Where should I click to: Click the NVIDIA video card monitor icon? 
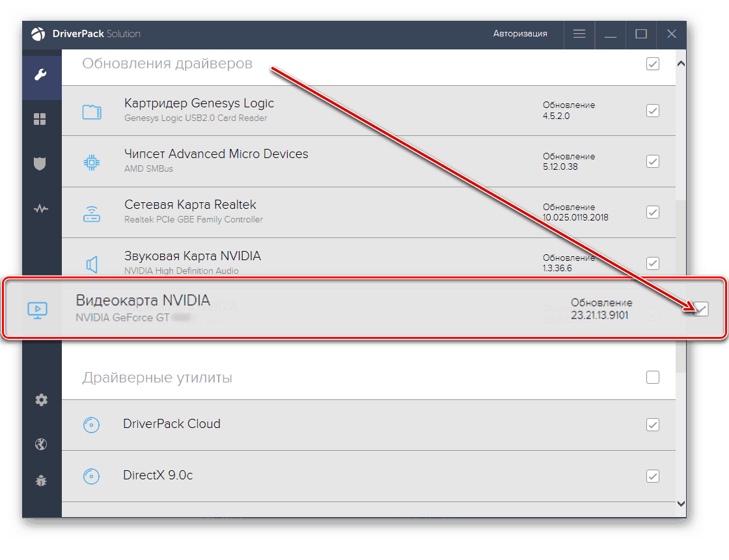pyautogui.click(x=38, y=310)
